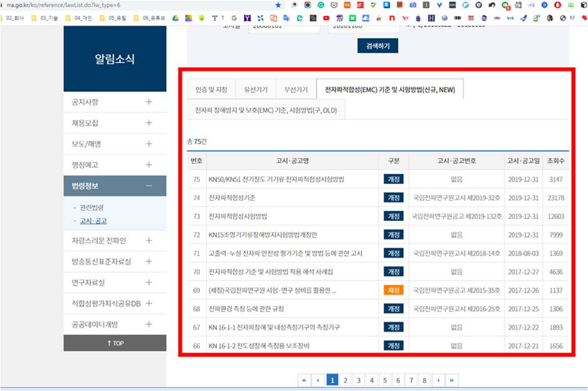Switch to the 무선기기 tab

point(296,89)
